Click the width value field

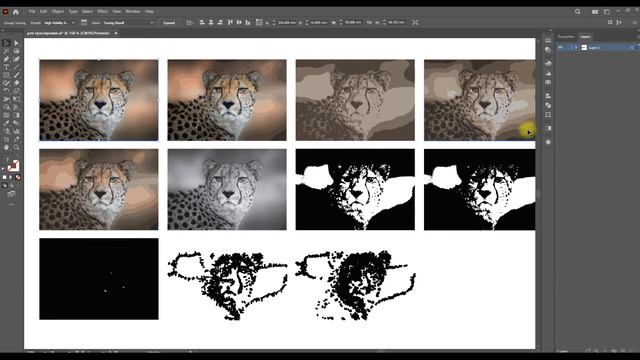click(x=353, y=23)
